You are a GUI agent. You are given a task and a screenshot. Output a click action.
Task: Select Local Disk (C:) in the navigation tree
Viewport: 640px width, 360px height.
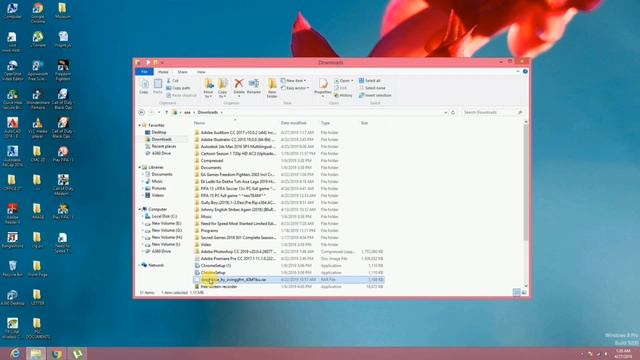coord(164,216)
